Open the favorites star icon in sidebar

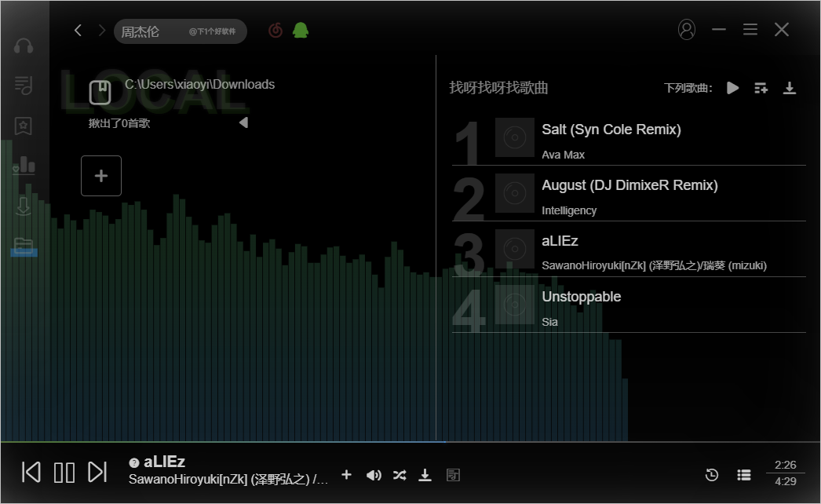(x=24, y=126)
